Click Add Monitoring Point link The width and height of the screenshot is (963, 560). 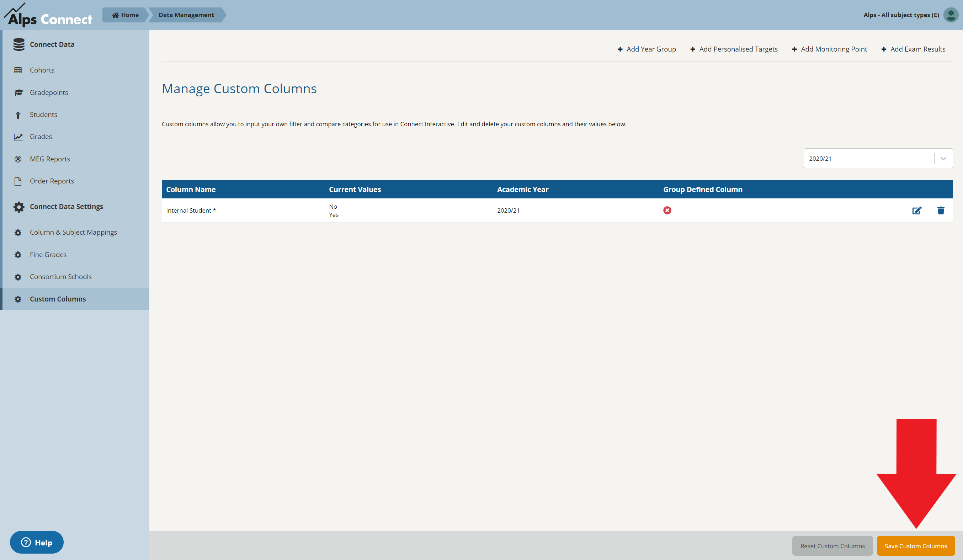click(x=833, y=49)
